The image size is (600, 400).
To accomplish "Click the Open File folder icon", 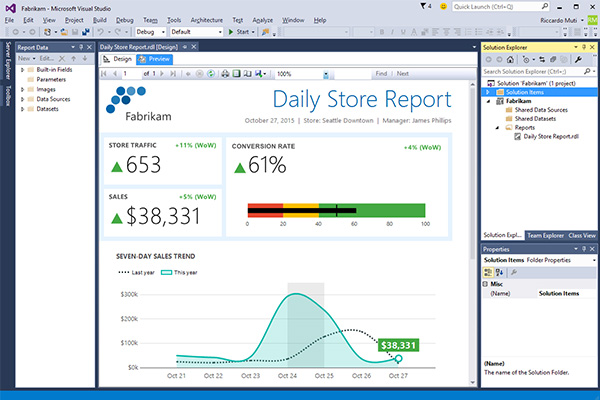I will coord(64,32).
